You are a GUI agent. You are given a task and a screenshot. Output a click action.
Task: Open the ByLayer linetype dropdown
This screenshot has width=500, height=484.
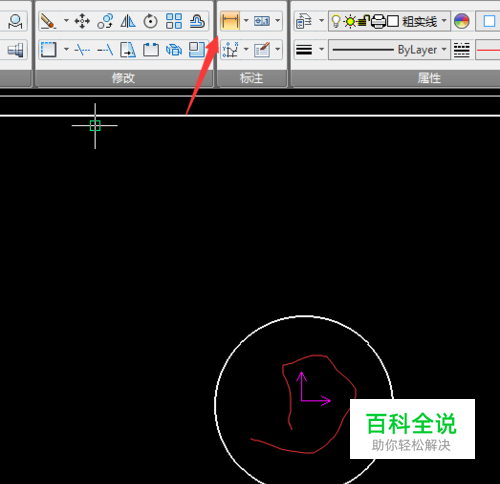pos(389,50)
